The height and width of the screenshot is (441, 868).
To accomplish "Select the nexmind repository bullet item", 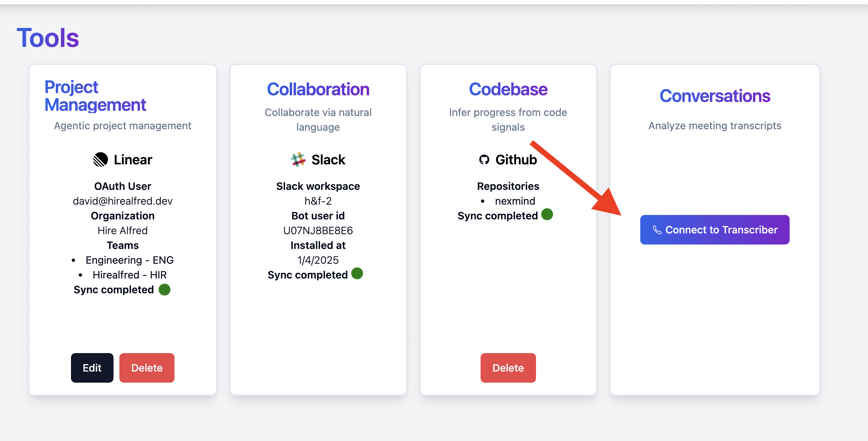I will [x=515, y=201].
